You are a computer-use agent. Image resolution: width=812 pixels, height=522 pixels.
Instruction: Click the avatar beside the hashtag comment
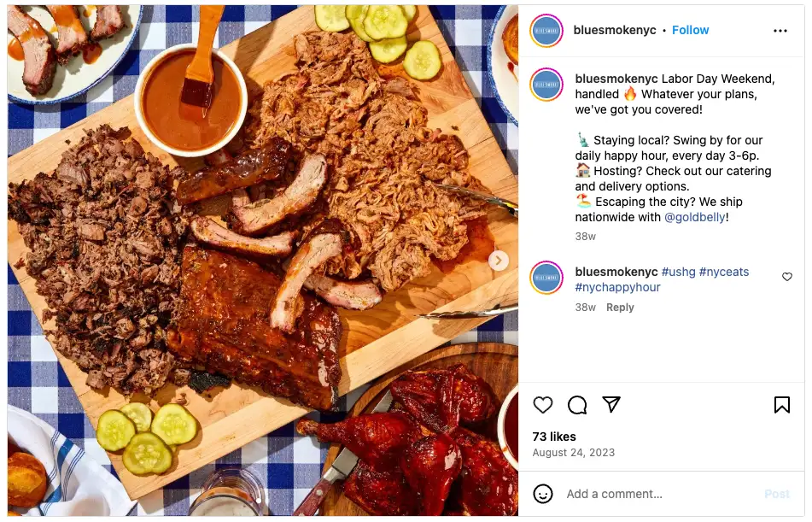(x=546, y=278)
